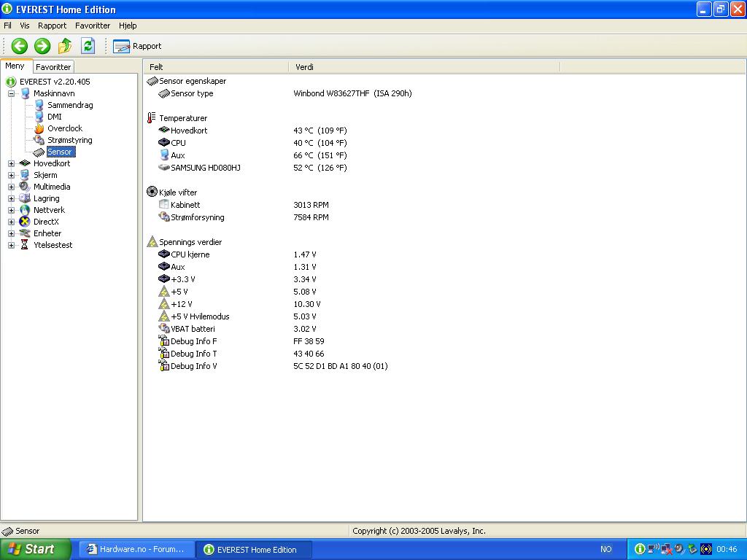Open the Fil menu

tap(7, 26)
